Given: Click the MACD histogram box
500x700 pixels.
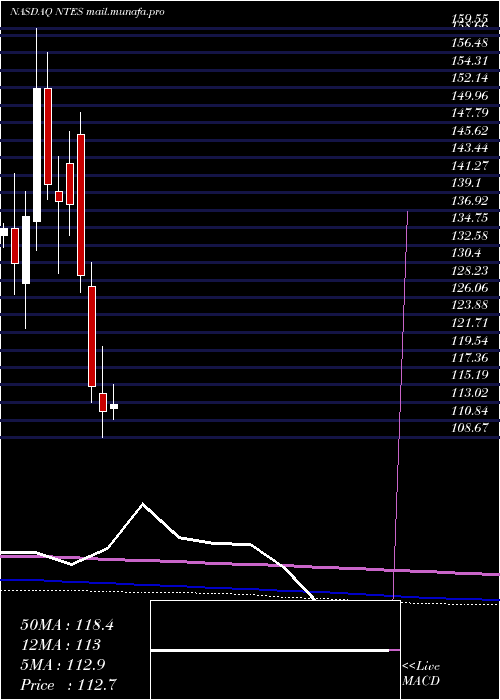Looking at the screenshot, I should click(x=275, y=650).
